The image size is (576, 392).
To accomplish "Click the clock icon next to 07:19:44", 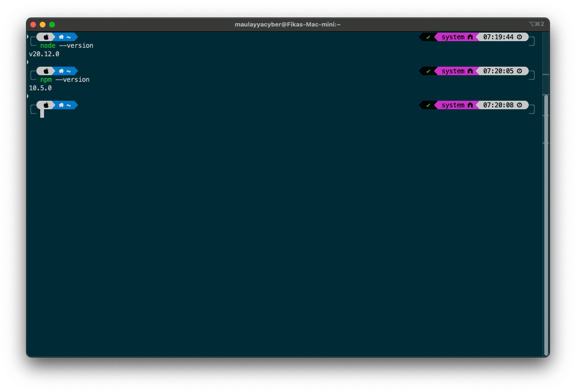I will coord(519,37).
